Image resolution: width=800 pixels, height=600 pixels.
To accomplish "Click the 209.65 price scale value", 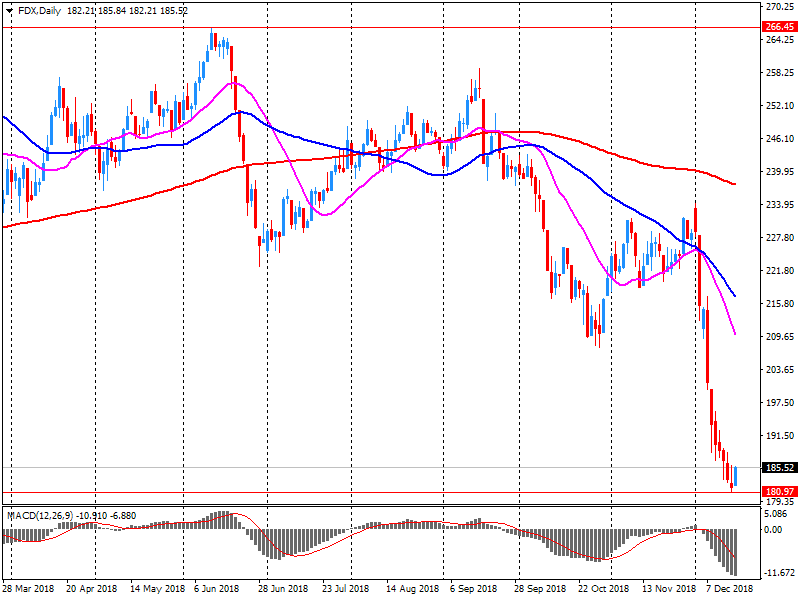I will click(781, 337).
